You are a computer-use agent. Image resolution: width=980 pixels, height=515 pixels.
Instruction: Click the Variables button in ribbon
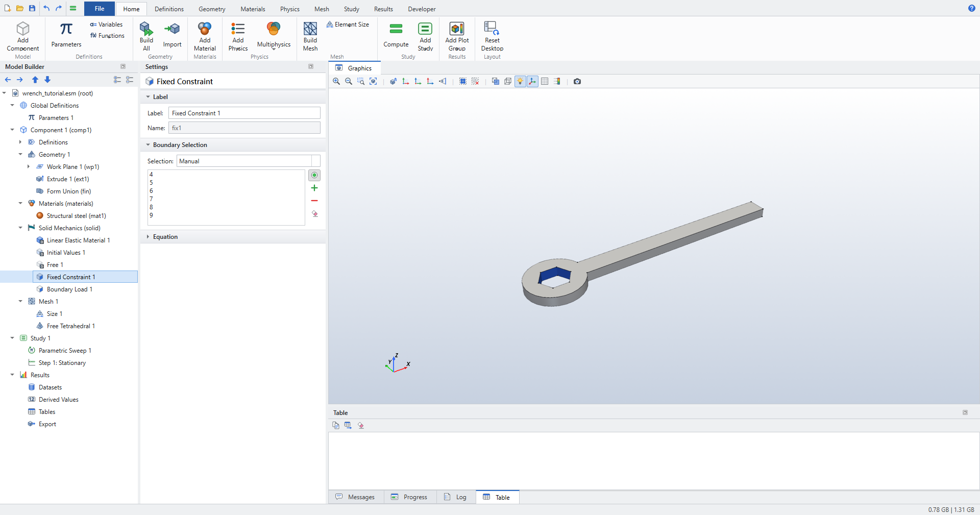click(x=106, y=24)
